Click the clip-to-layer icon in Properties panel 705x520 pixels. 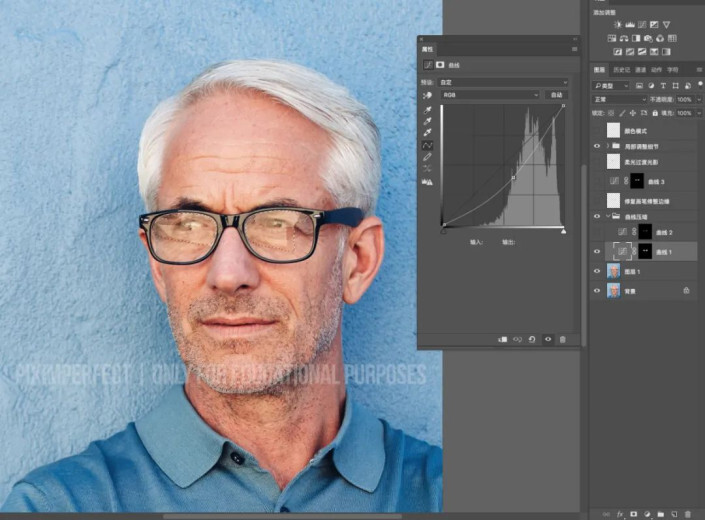click(502, 339)
